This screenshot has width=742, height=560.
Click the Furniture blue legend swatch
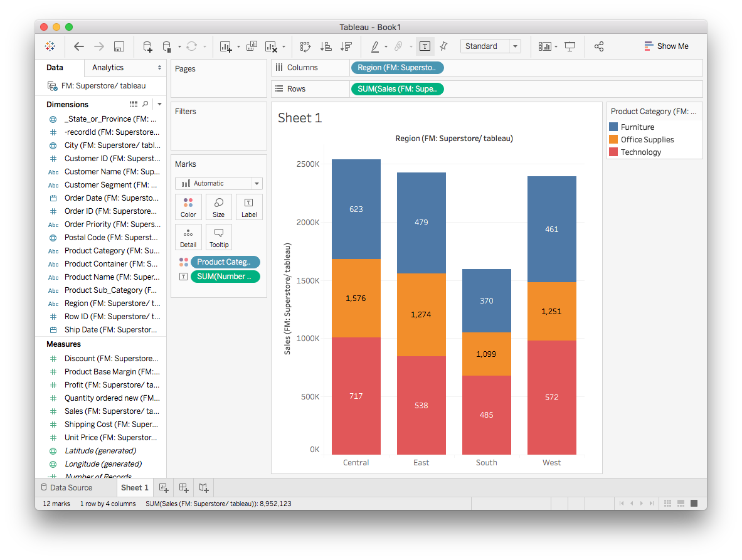(614, 127)
